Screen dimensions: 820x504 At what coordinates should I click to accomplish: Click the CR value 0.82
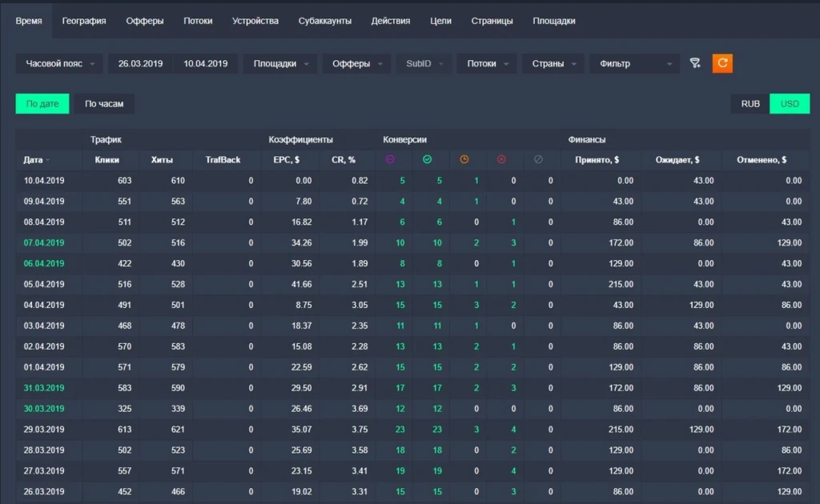[360, 181]
